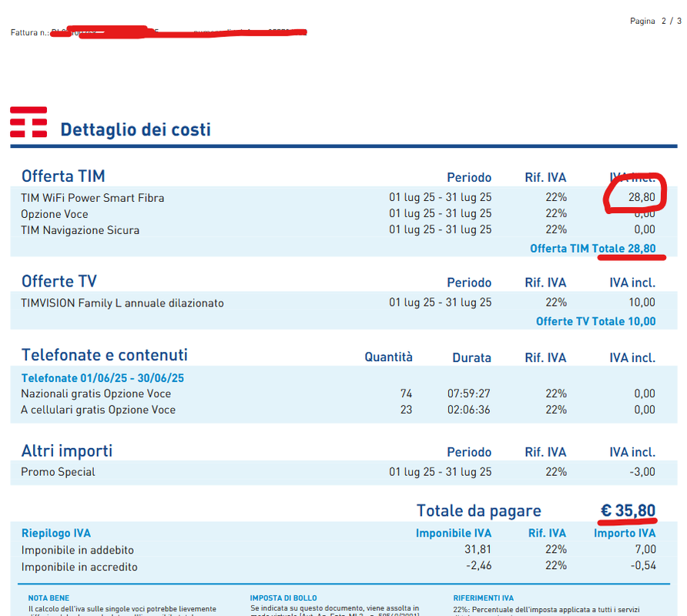Screen dimensions: 687x616
Task: Click the 'Durata' column header
Action: coord(471,357)
